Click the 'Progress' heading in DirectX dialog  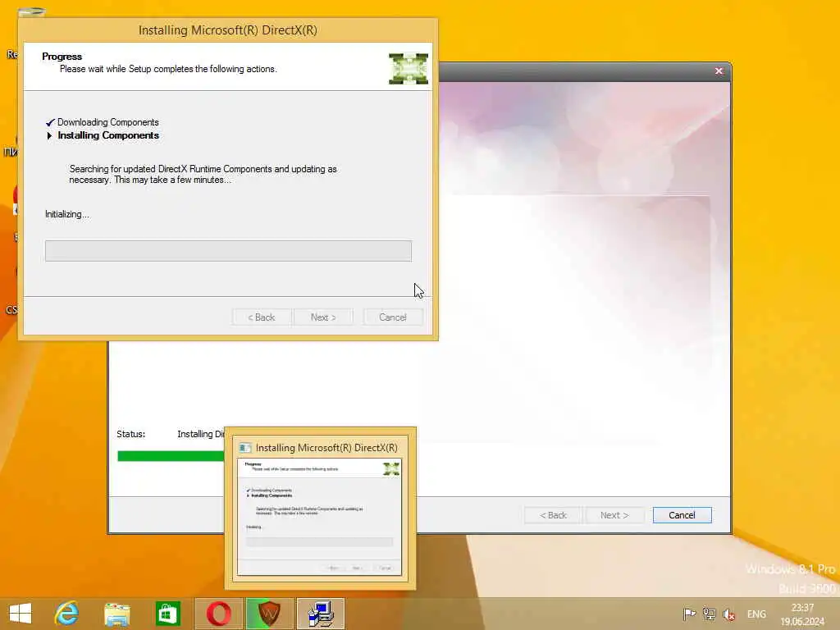(62, 57)
